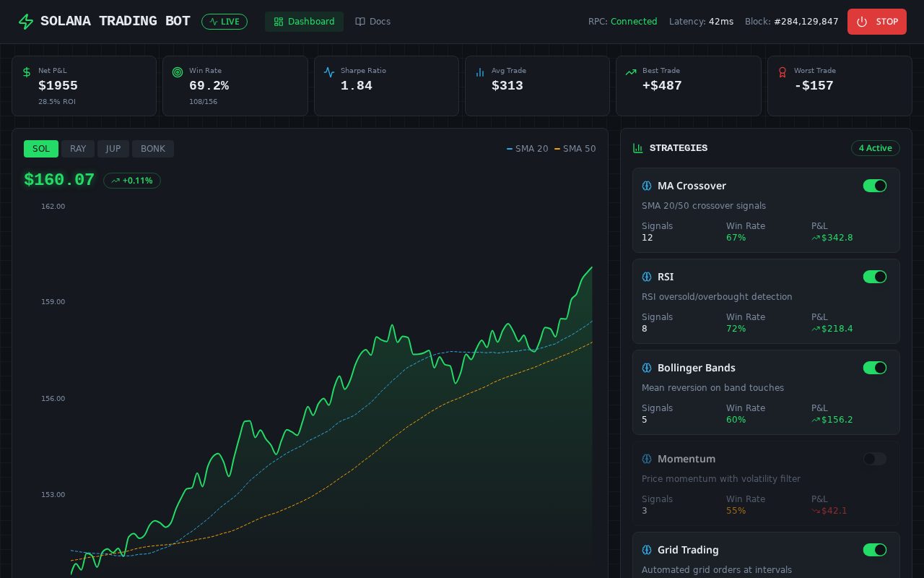Viewport: 924px width, 578px height.
Task: Switch to the BONK token tab
Action: coord(153,149)
